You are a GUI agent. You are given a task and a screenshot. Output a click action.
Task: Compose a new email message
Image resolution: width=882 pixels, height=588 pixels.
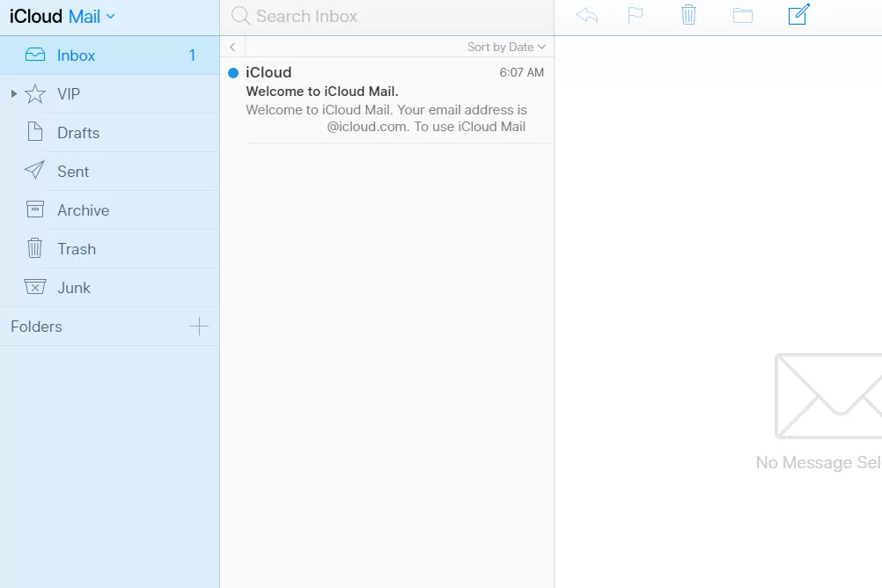coord(797,15)
